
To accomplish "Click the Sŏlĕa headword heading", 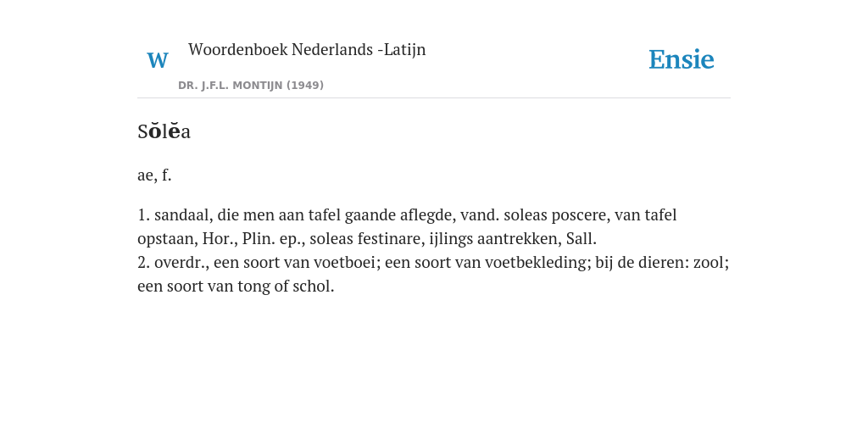I will 164,131.
